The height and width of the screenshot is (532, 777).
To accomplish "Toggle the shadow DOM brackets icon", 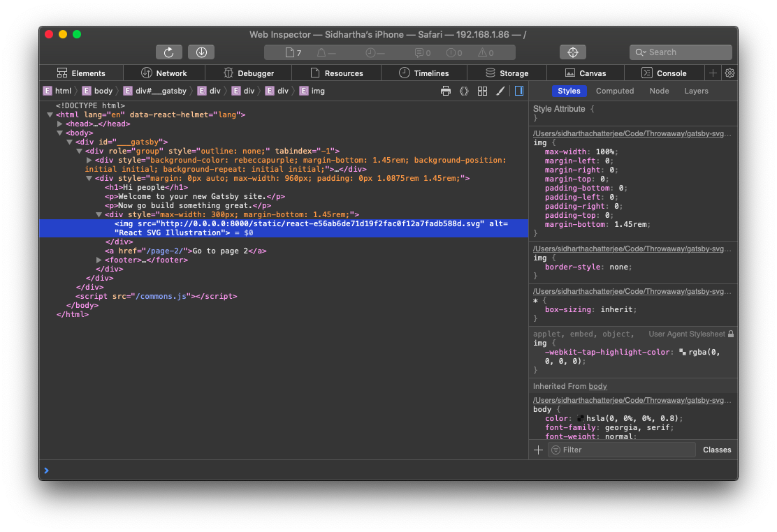I will (x=464, y=91).
